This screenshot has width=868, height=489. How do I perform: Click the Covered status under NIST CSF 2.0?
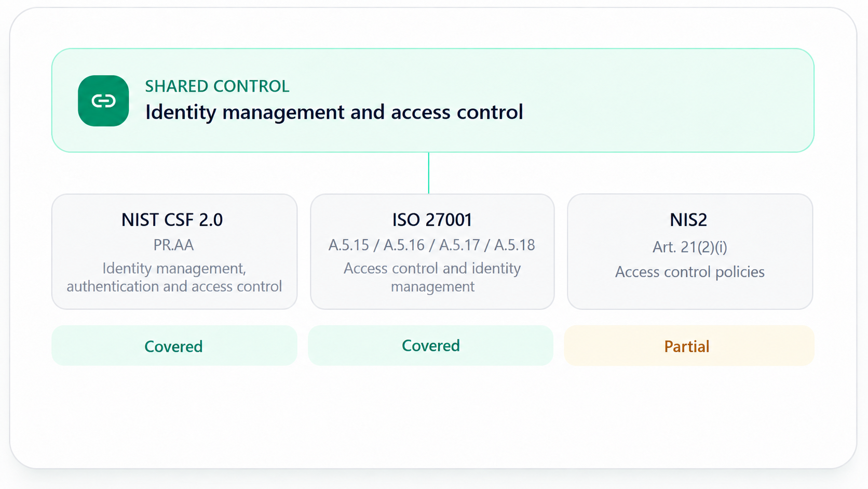tap(174, 346)
